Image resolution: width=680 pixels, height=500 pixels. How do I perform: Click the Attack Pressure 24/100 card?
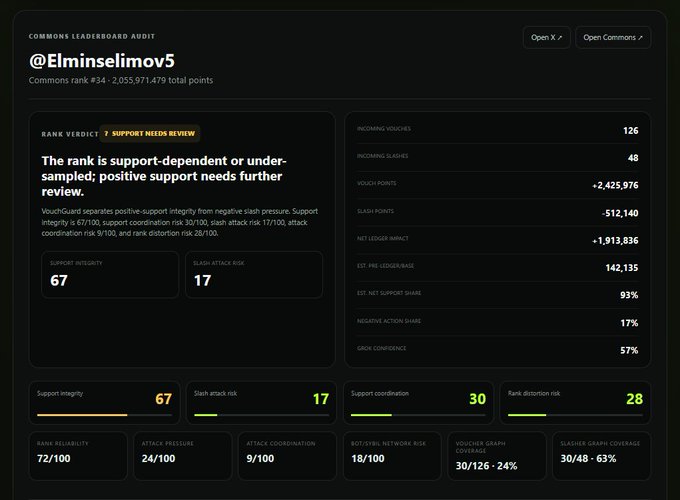(x=183, y=456)
